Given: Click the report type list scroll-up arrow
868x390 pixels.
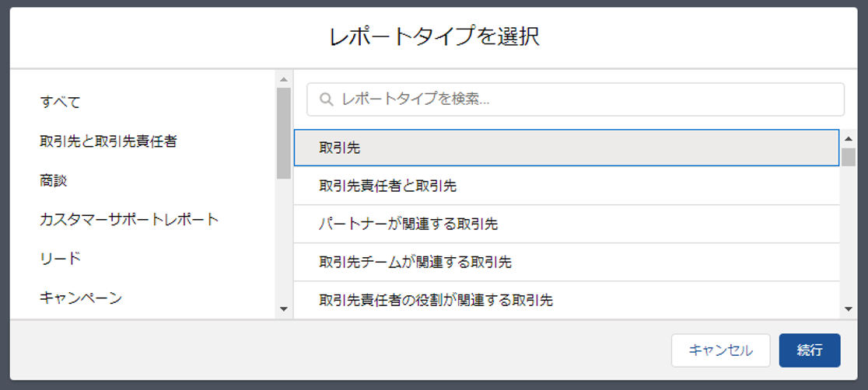Looking at the screenshot, I should pos(849,138).
